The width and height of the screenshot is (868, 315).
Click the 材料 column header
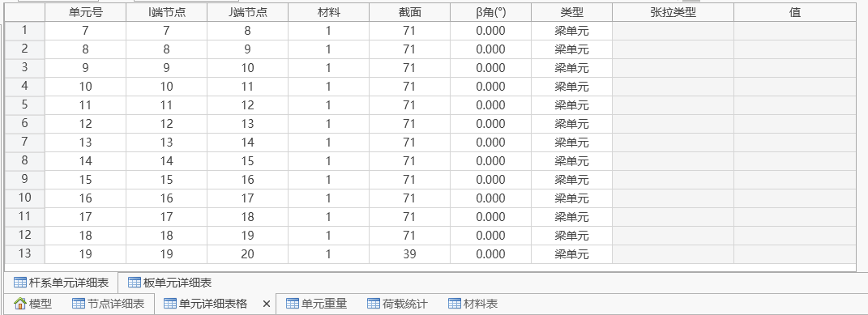[329, 13]
